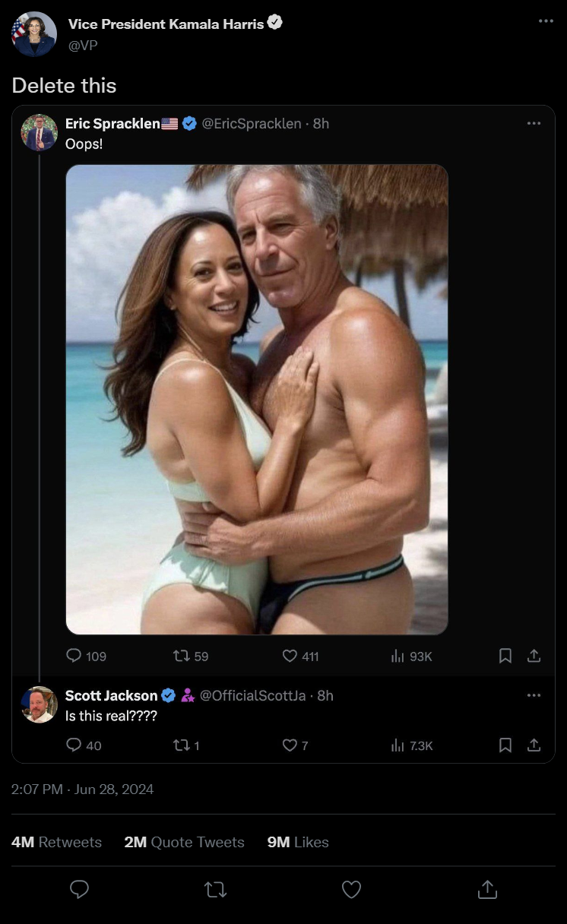
Task: Like the main tweet with bottom heart icon
Action: click(x=351, y=889)
